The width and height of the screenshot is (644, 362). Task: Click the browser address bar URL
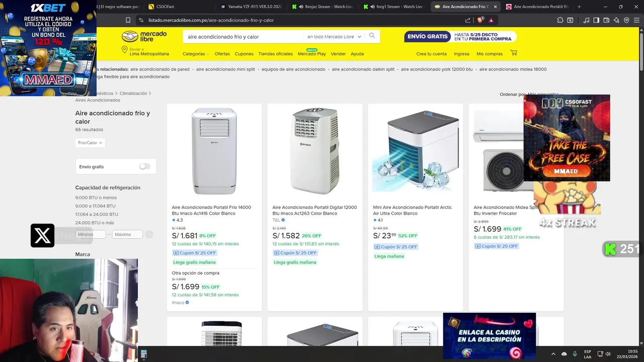211,20
